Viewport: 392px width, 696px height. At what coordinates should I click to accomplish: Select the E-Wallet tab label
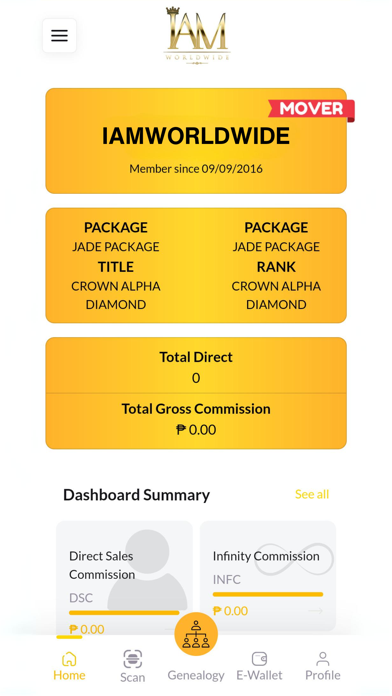pos(259,675)
